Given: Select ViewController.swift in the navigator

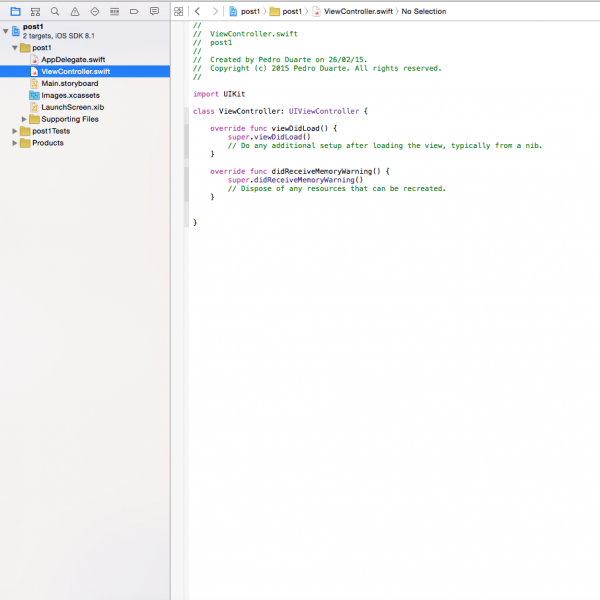Looking at the screenshot, I should [x=85, y=72].
